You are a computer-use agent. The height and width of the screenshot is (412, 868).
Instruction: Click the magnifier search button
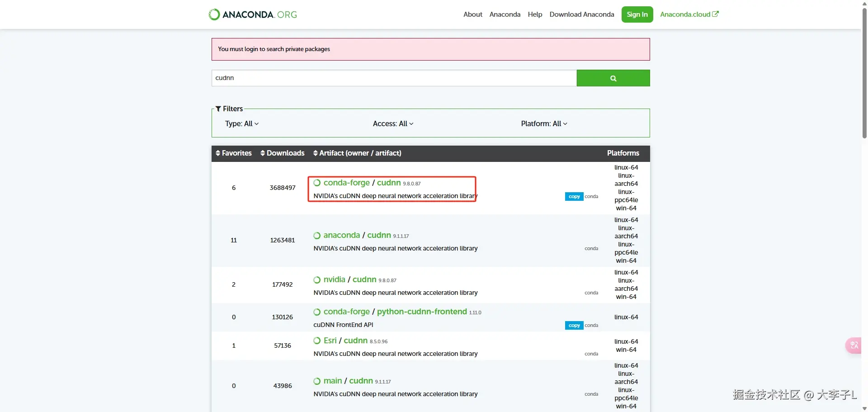[x=613, y=78]
